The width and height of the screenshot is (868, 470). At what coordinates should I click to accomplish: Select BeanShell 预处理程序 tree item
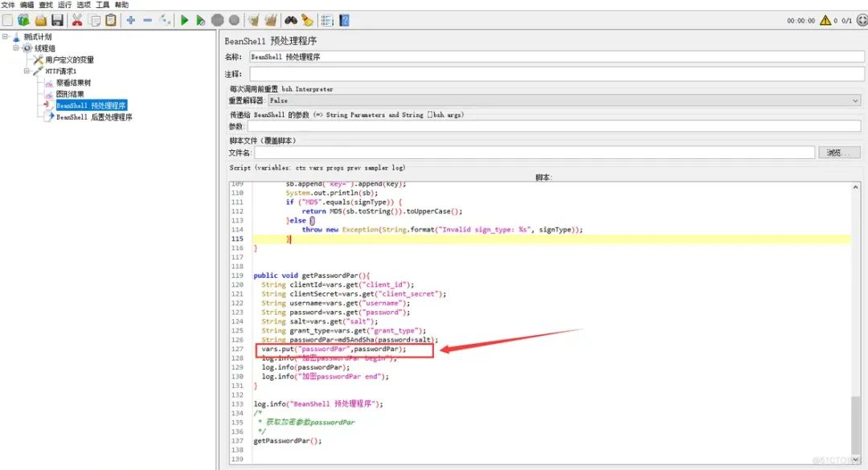[x=91, y=105]
